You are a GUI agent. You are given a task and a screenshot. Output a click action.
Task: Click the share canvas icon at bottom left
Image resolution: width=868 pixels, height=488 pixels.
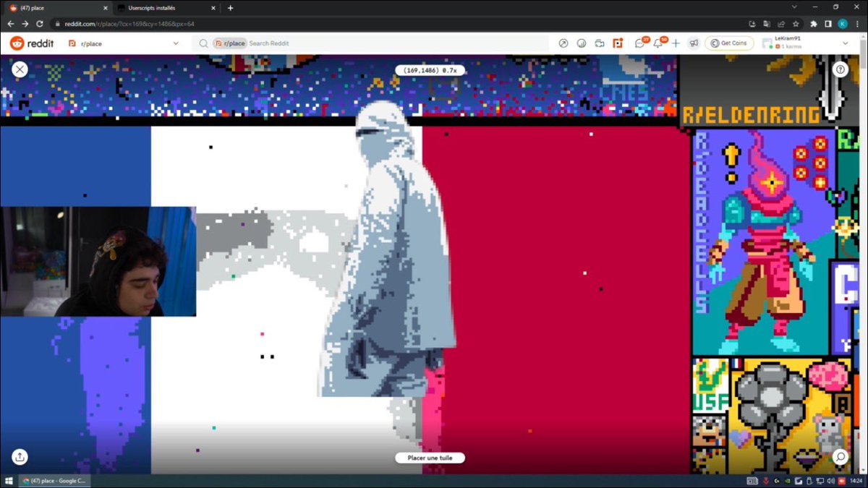tap(20, 457)
